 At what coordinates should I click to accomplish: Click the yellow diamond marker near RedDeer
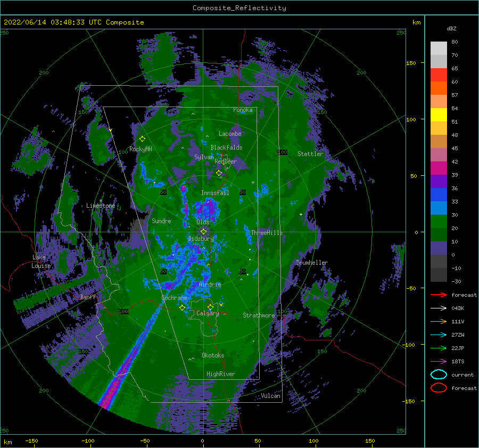click(x=219, y=173)
